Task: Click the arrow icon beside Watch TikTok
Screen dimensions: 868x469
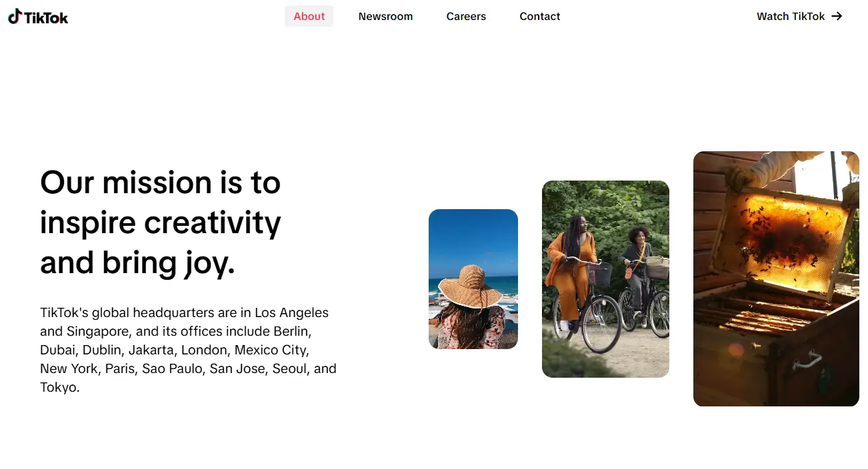Action: 837,17
